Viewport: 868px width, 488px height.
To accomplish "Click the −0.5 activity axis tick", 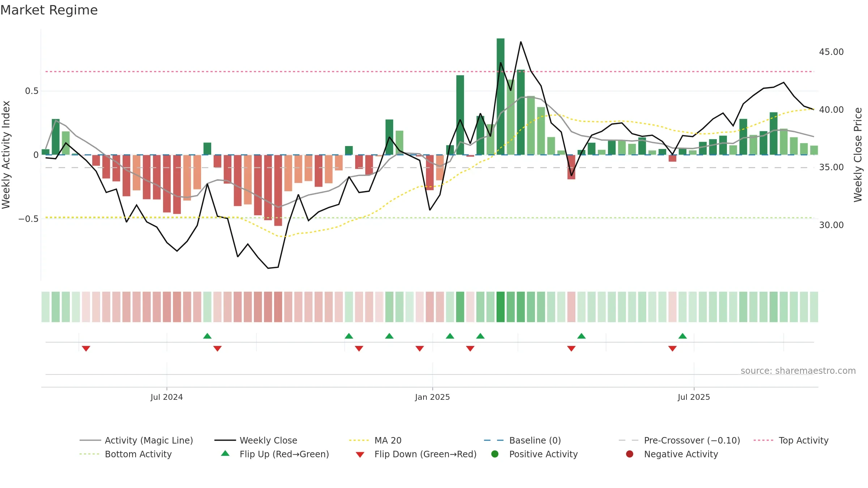I will [x=28, y=219].
